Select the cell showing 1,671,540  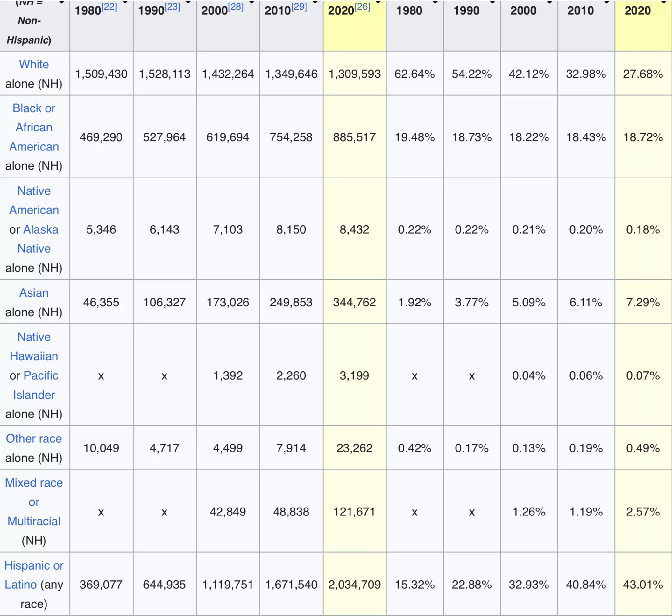tap(292, 584)
